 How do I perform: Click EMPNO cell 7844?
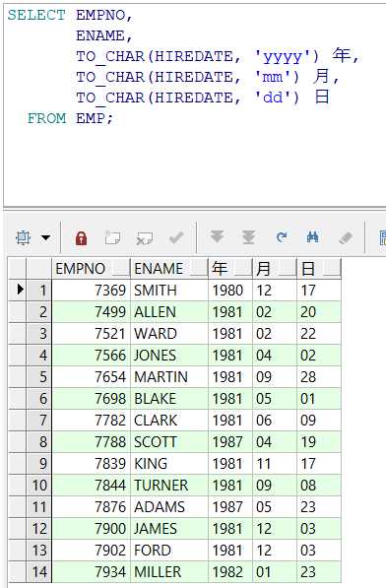91,486
